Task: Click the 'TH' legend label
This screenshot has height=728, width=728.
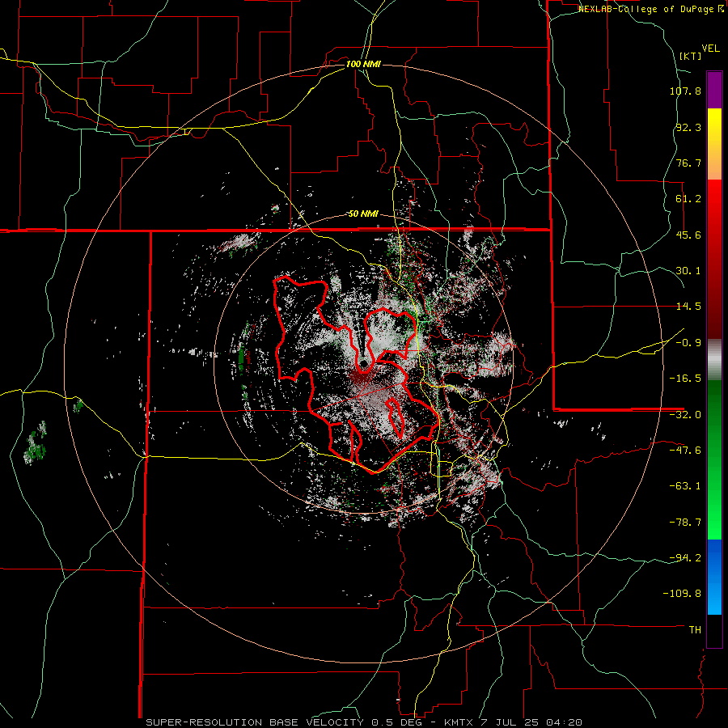Action: (695, 629)
